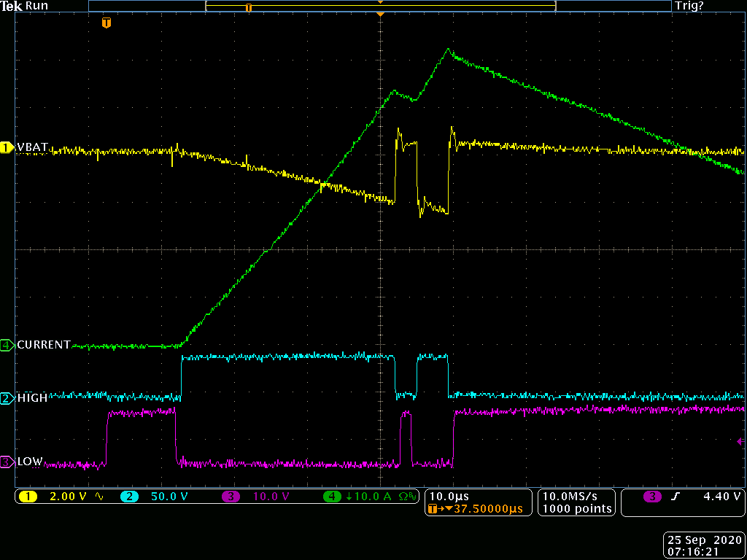Click the 1000 points record length

576,509
